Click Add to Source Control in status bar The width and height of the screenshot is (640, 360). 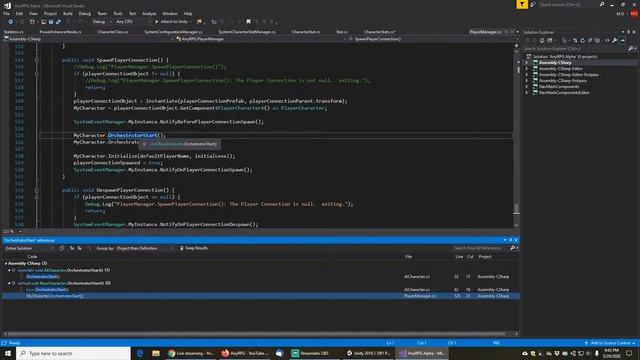610,343
